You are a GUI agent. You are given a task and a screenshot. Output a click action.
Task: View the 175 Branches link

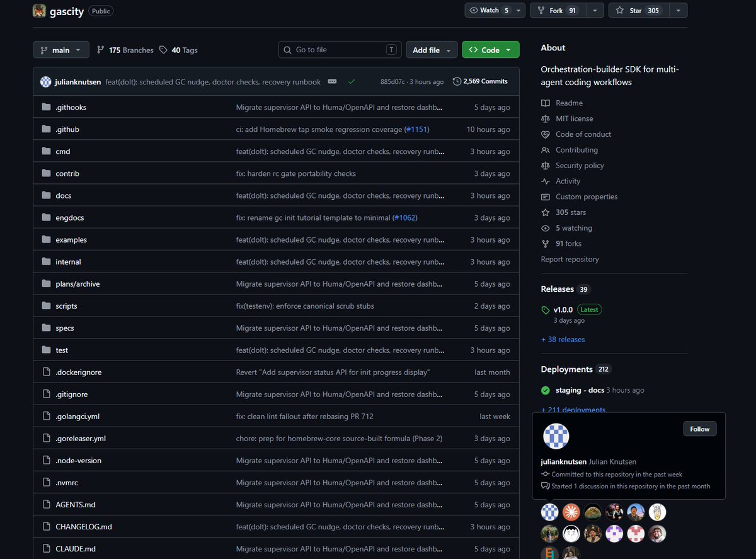125,50
